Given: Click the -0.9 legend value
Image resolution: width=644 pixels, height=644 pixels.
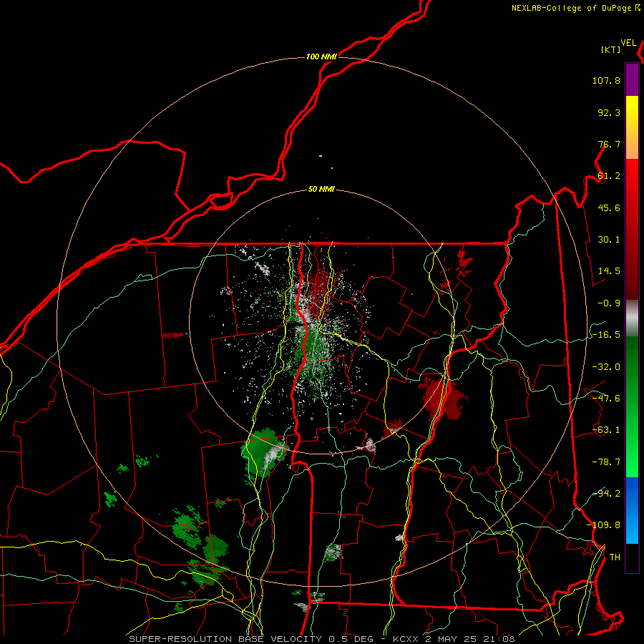Looking at the screenshot, I should [x=609, y=303].
